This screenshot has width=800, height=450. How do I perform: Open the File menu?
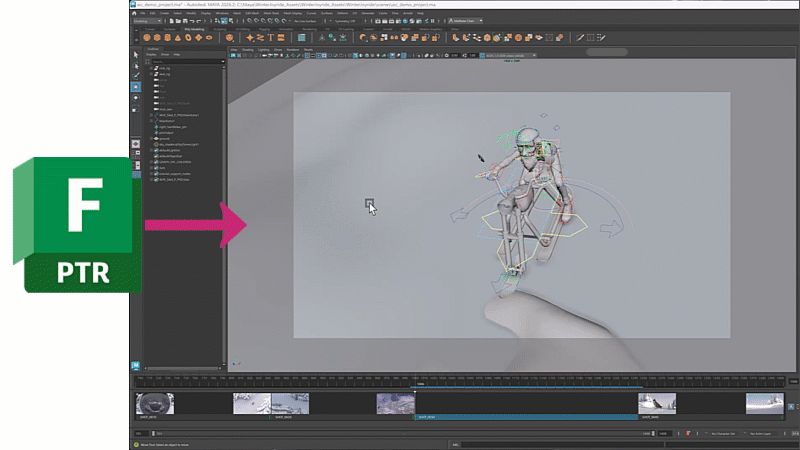(x=143, y=13)
